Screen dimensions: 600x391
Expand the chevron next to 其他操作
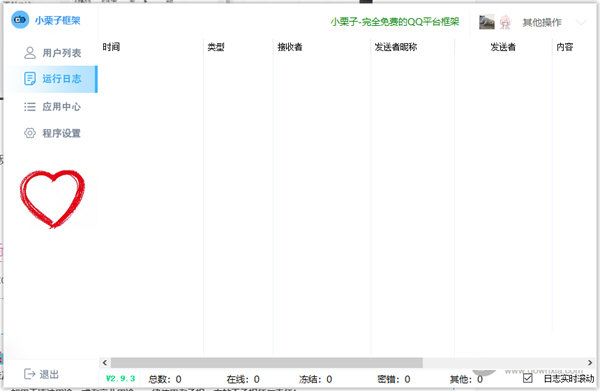(x=581, y=23)
